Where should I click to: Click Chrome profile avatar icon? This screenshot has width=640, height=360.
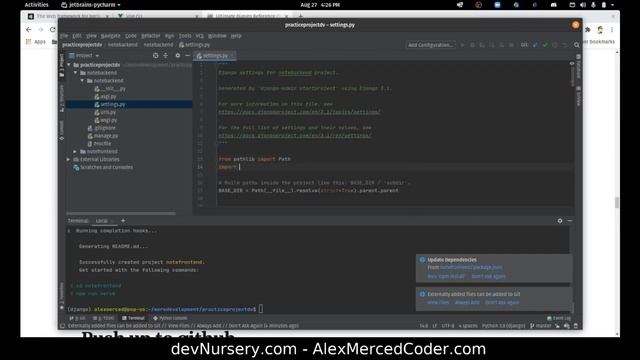(600, 30)
